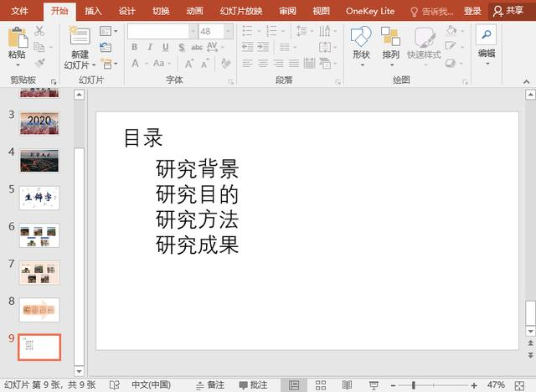Select slide 6 thumbnail
This screenshot has width=536, height=392.
(39, 235)
